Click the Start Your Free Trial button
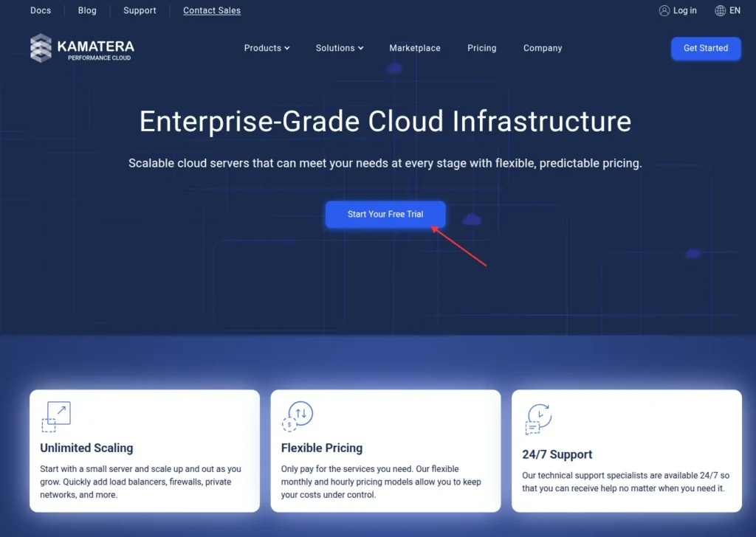The image size is (756, 537). tap(385, 215)
